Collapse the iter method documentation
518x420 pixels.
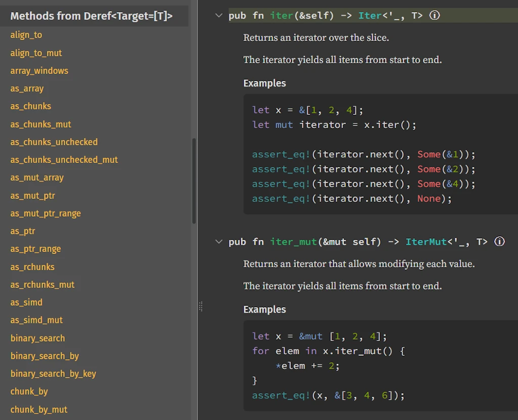219,15
